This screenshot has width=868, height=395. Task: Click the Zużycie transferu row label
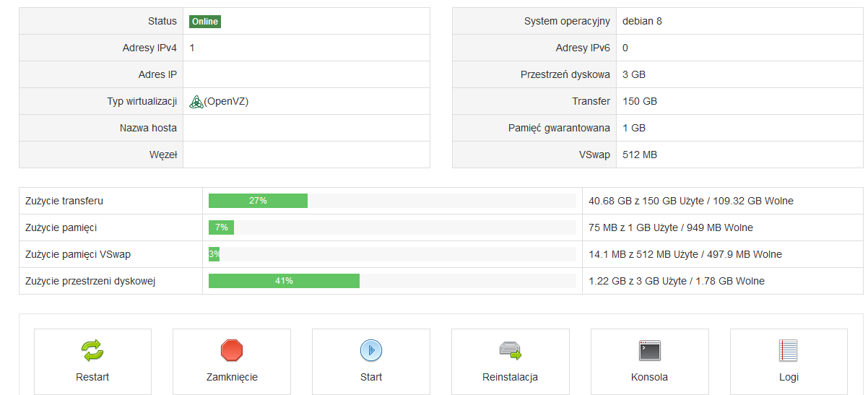pos(64,201)
